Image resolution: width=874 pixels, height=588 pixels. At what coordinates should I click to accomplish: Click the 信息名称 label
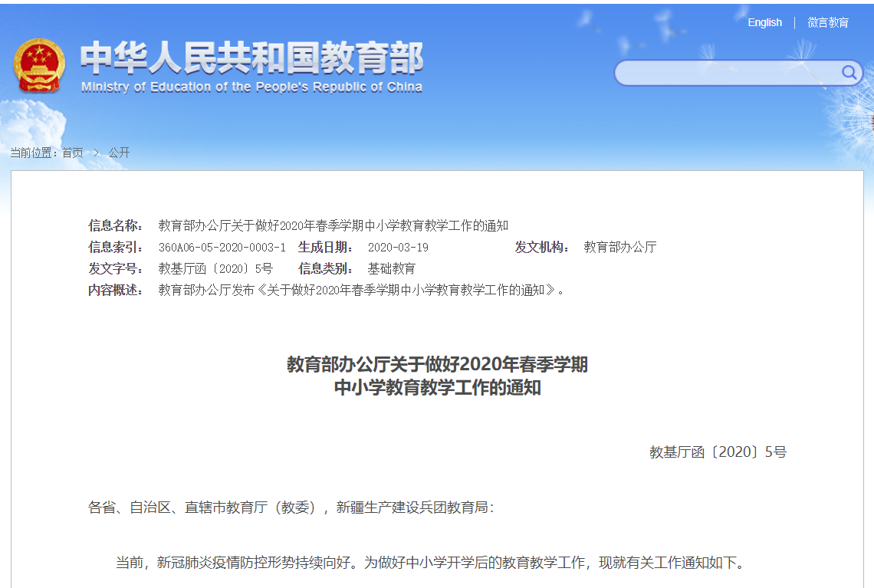click(115, 225)
